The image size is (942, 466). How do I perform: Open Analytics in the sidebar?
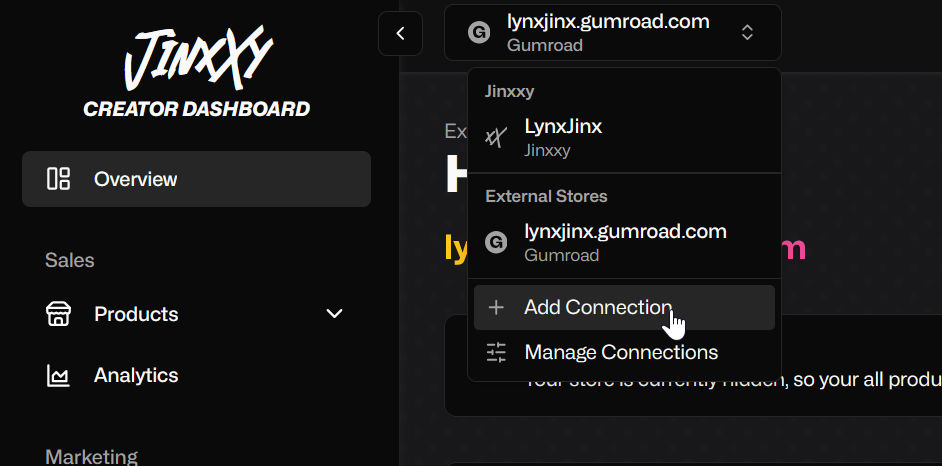point(196,375)
